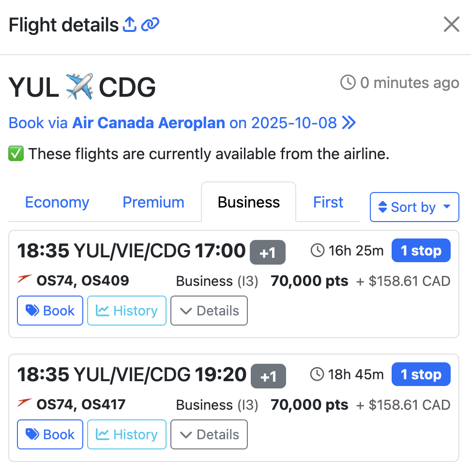Viewport: 471px width, 476px height.
Task: Click the clock icon beside 0 minutes ago
Action: tap(348, 83)
